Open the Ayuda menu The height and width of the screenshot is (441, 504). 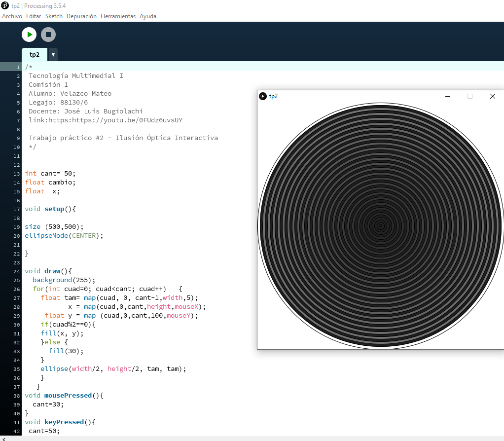[x=148, y=16]
